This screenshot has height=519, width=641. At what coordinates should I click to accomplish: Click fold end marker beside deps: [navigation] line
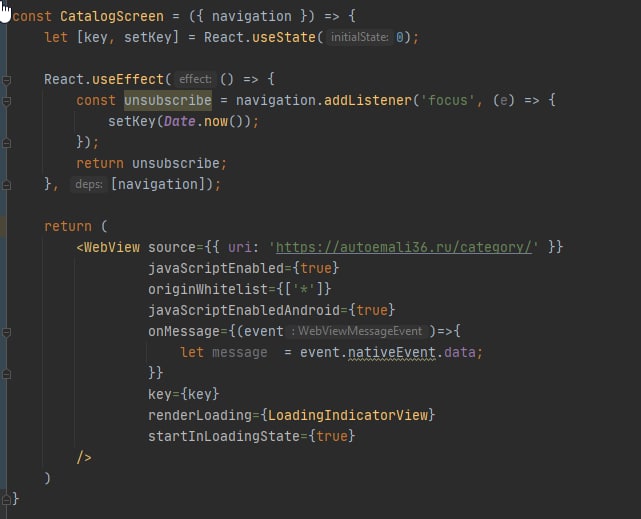(7, 185)
